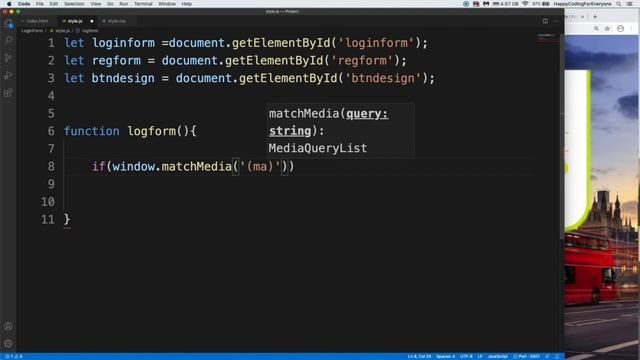Open the Run menu
The height and width of the screenshot is (360, 640).
point(124,4)
